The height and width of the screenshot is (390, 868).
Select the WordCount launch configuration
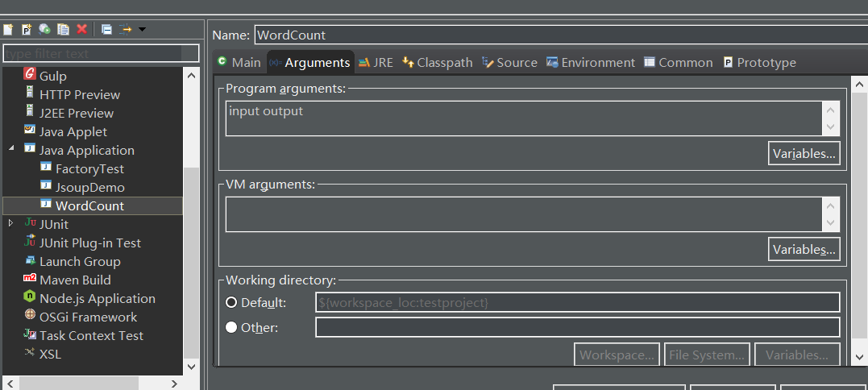[x=89, y=205]
